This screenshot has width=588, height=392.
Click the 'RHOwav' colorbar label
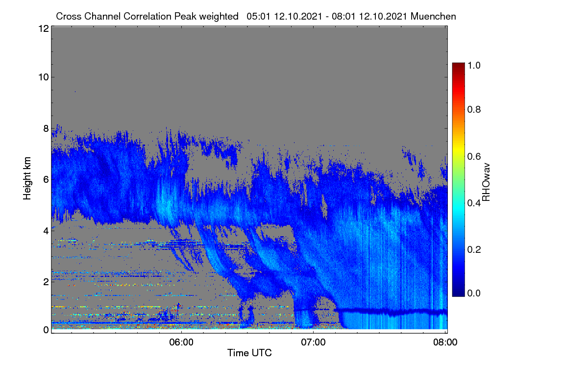pyautogui.click(x=486, y=182)
